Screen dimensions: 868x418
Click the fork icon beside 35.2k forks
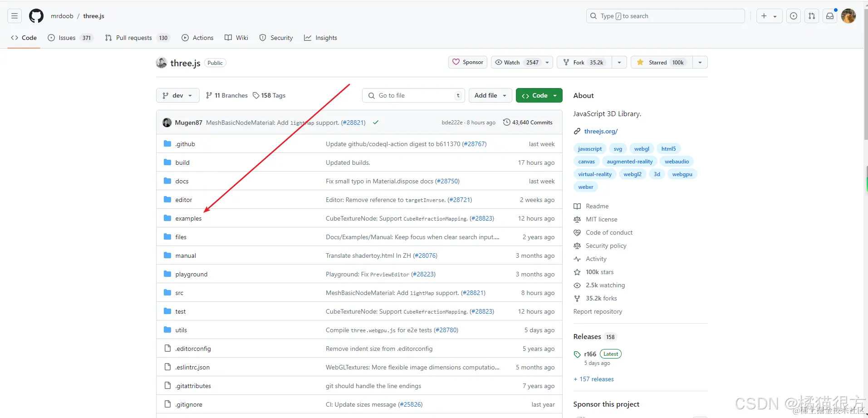[x=577, y=298]
